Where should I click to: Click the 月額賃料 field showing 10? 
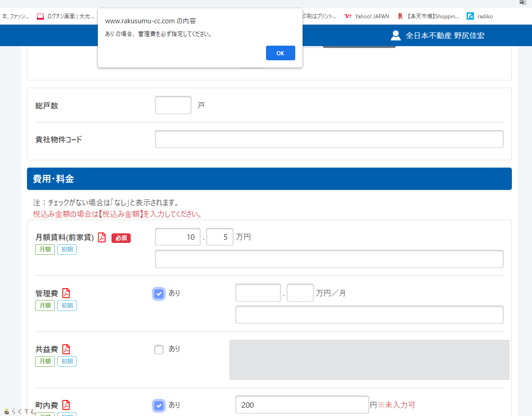coord(178,237)
